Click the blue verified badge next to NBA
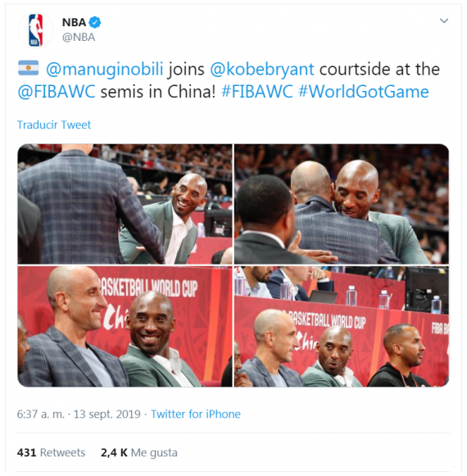Screen dimensions: 467x476 pos(95,22)
